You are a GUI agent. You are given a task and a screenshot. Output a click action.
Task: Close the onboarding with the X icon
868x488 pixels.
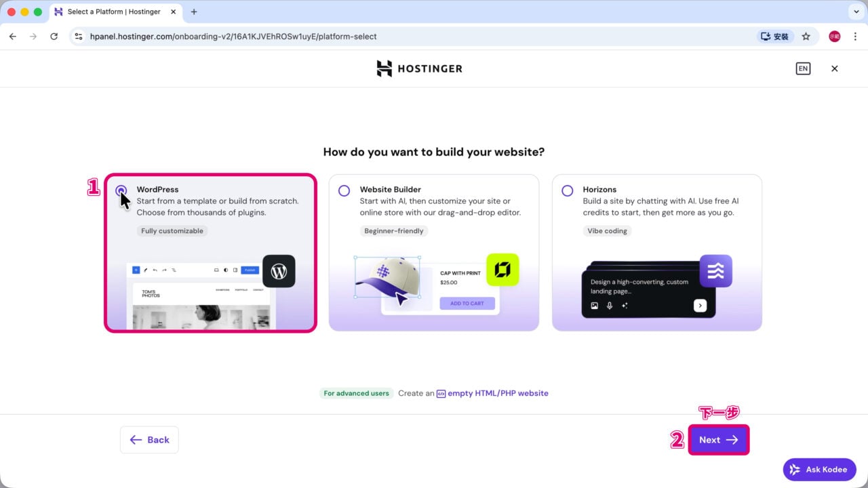[x=835, y=68]
